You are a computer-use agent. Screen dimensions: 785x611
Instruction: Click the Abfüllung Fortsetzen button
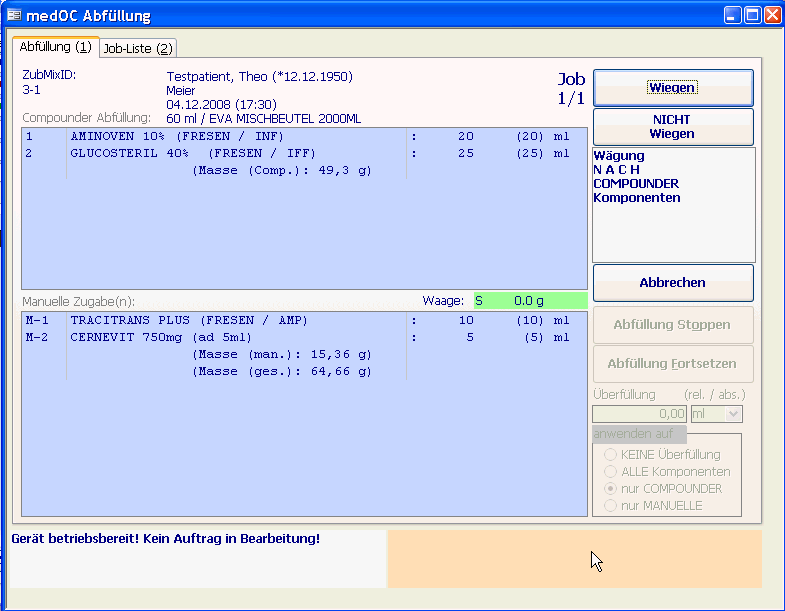point(673,364)
